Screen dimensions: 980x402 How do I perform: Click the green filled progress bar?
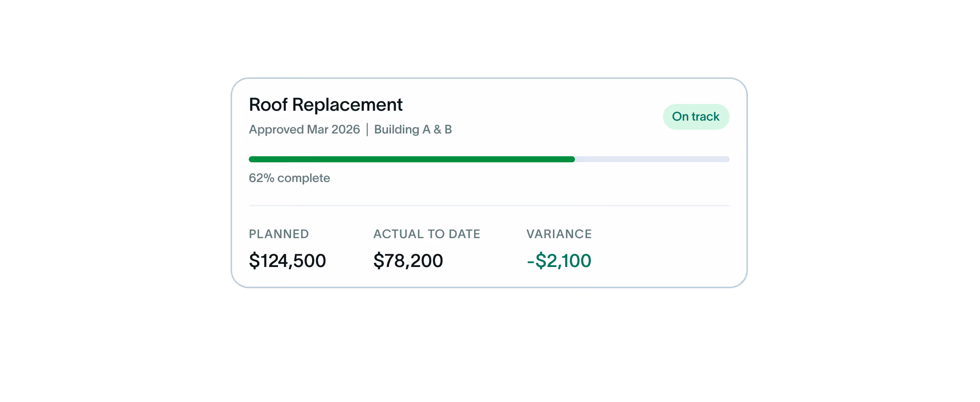coord(411,159)
